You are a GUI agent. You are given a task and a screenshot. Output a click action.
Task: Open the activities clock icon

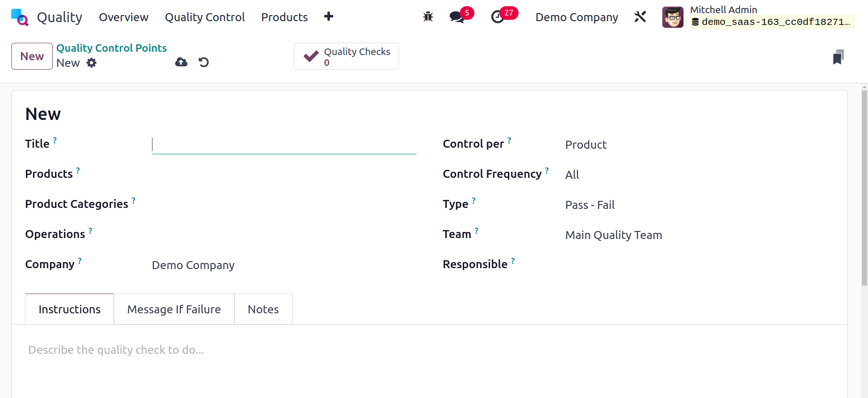tap(498, 17)
